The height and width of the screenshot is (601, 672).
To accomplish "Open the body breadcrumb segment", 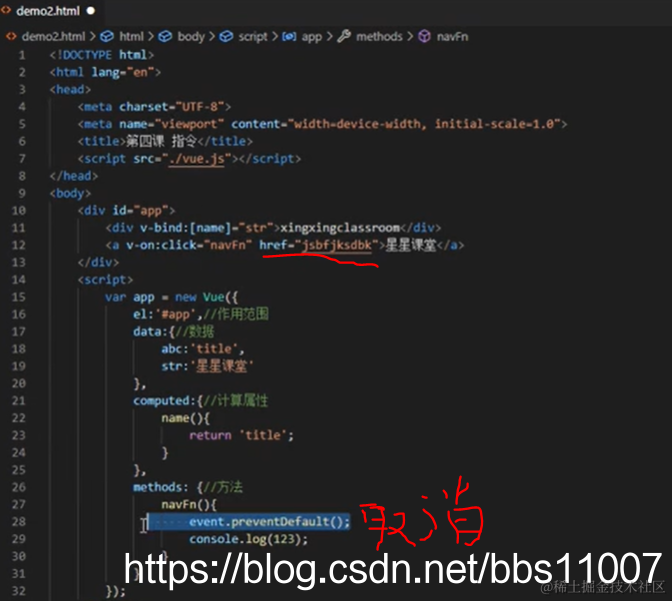I will point(191,36).
